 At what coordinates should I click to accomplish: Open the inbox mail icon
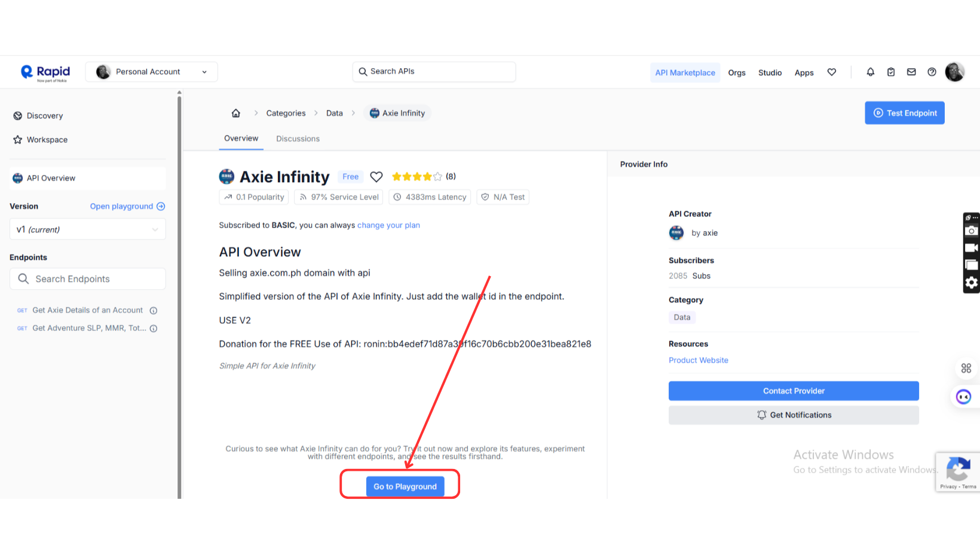point(911,72)
